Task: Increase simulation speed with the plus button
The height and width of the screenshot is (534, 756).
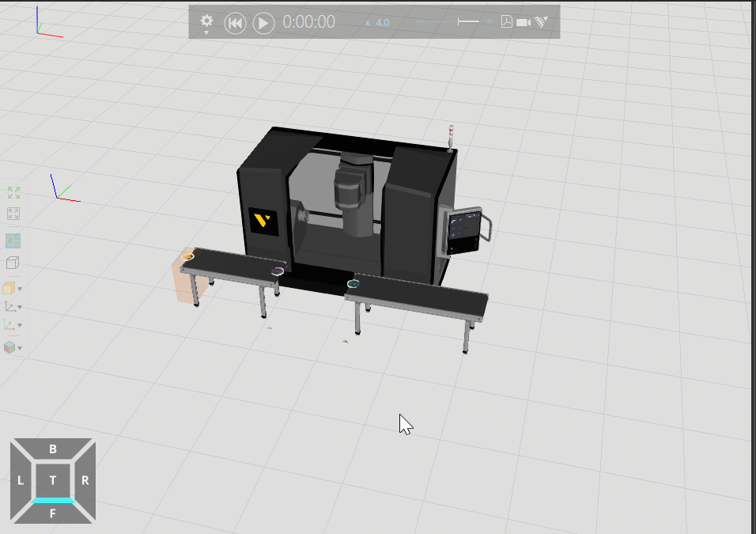Action: (490, 21)
